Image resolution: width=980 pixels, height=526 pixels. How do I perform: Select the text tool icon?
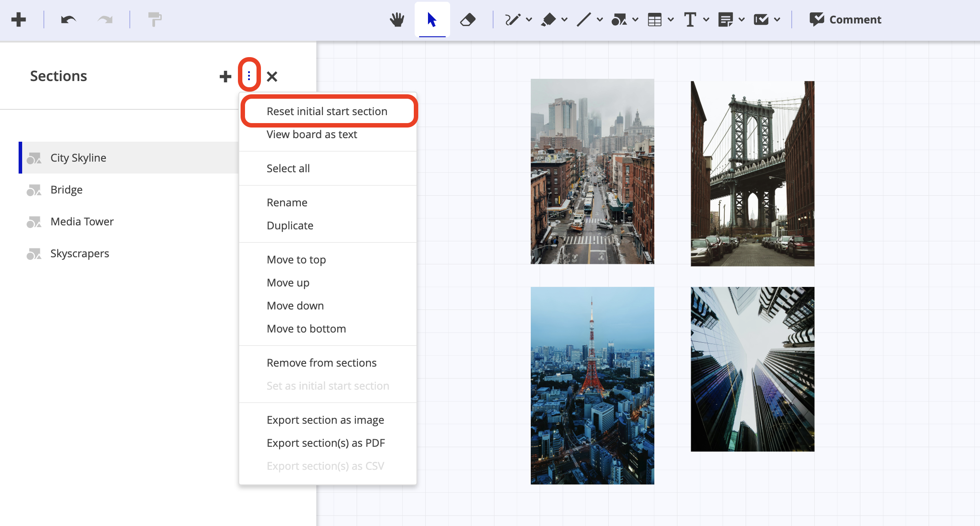[x=690, y=19]
